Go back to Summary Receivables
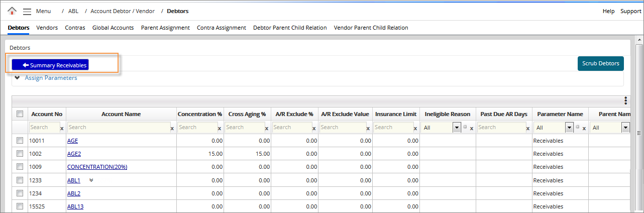 coord(50,65)
